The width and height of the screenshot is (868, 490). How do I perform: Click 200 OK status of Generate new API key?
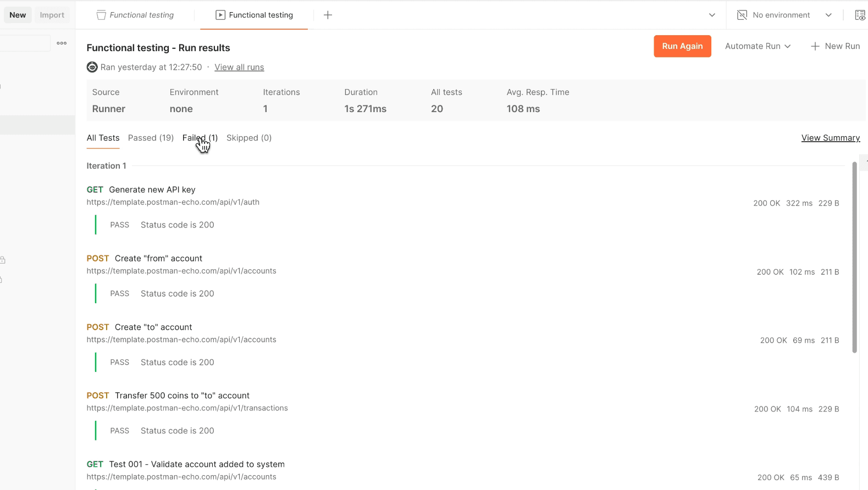[x=766, y=203]
